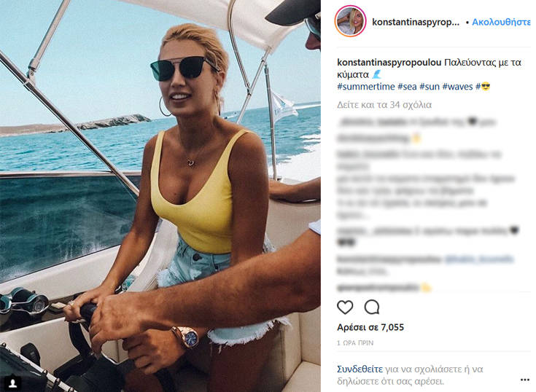Open the #sun hashtag
This screenshot has width=536, height=392.
click(x=430, y=87)
